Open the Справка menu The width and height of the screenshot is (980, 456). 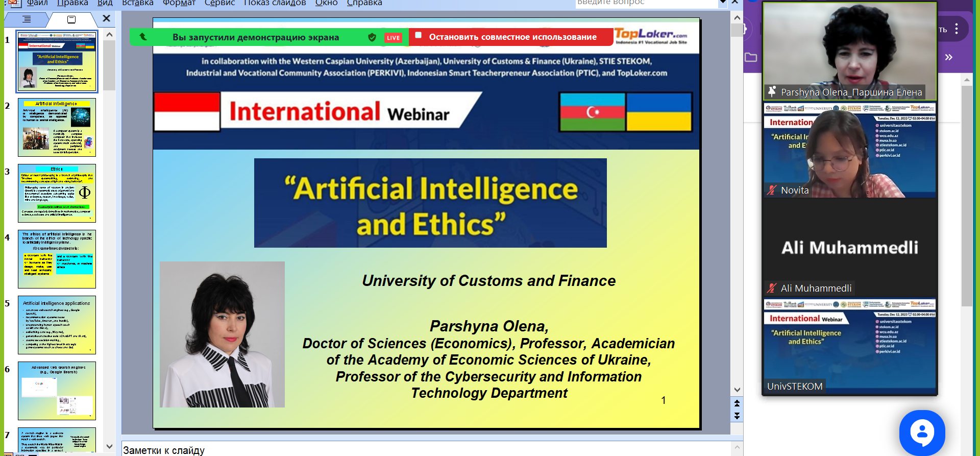[x=364, y=3]
